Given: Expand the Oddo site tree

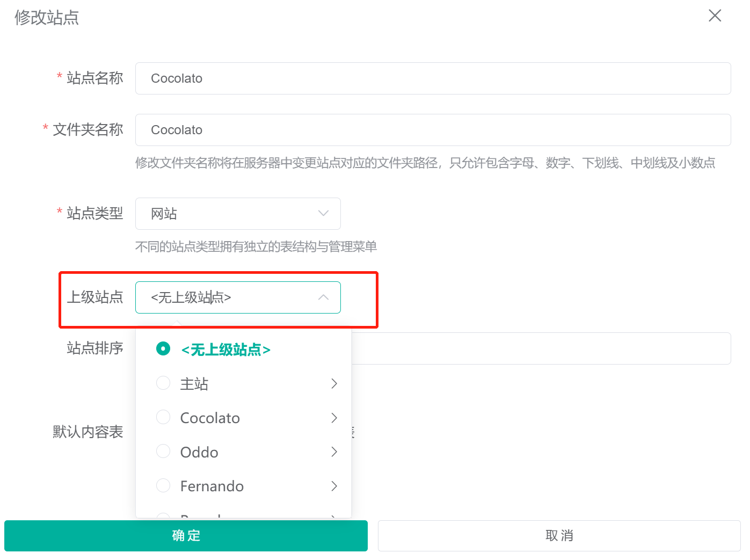Looking at the screenshot, I should (334, 452).
